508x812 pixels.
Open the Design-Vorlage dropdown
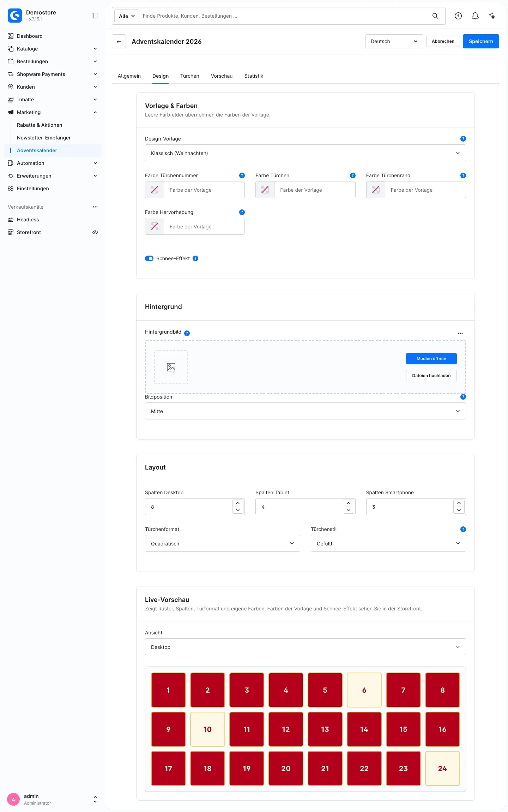coord(306,153)
